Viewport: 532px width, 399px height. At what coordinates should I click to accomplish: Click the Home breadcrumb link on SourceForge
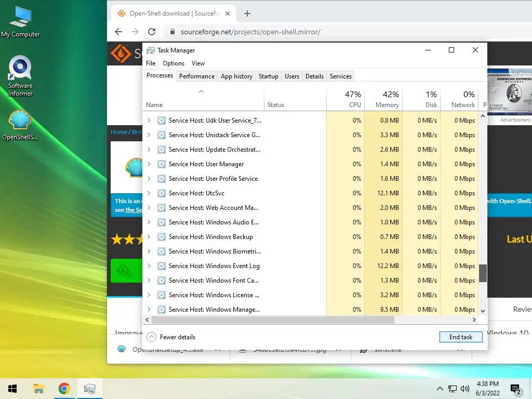(119, 132)
